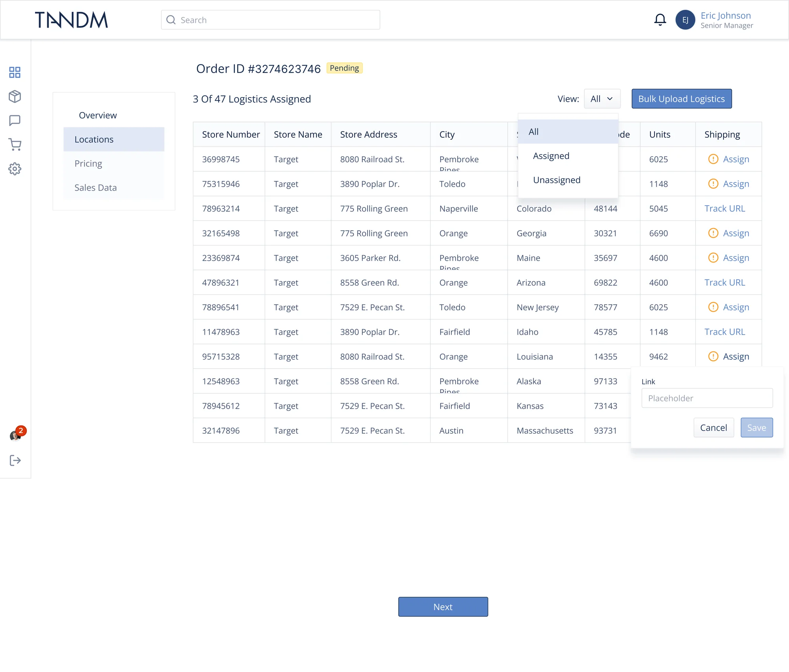Click the warning icon for store 23369874
Viewport: 789px width, 672px height.
713,258
